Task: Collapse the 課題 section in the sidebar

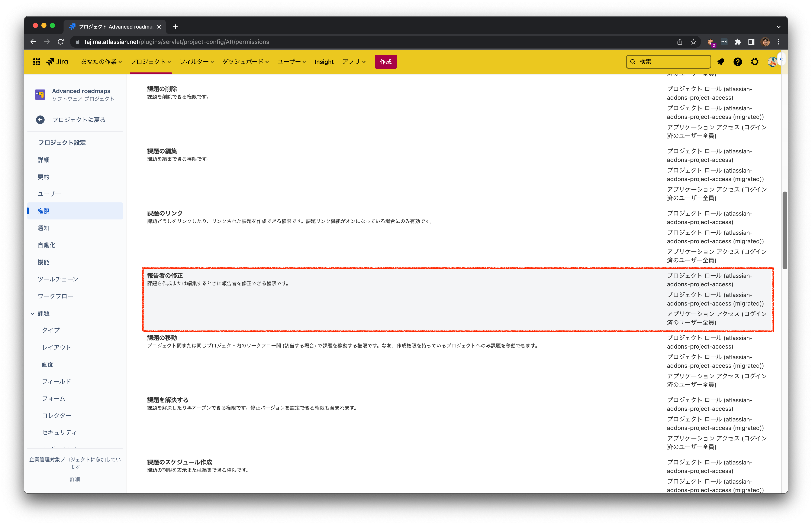Action: pos(32,313)
